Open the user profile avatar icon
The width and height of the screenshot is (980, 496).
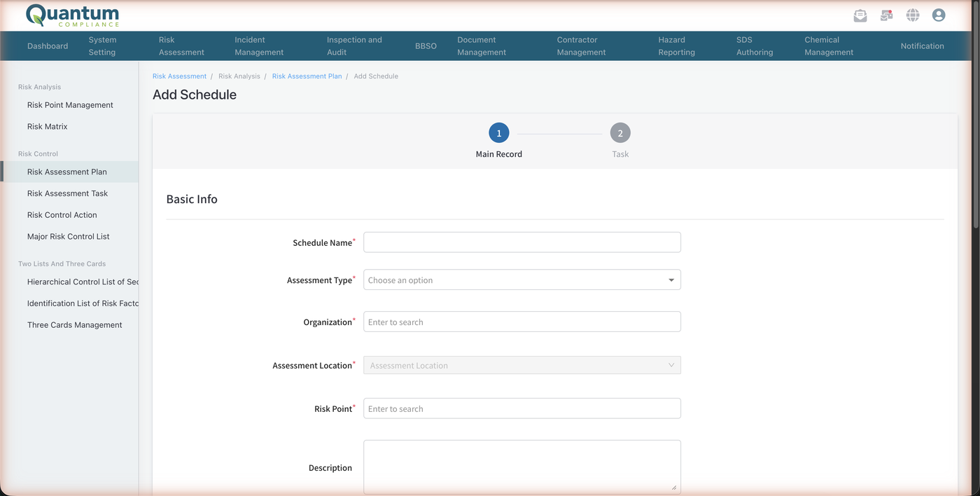pyautogui.click(x=939, y=15)
